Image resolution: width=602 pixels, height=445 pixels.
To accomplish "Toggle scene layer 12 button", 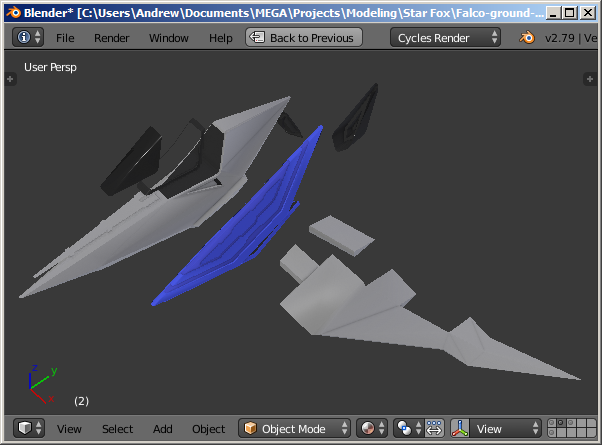I will pos(561,433).
